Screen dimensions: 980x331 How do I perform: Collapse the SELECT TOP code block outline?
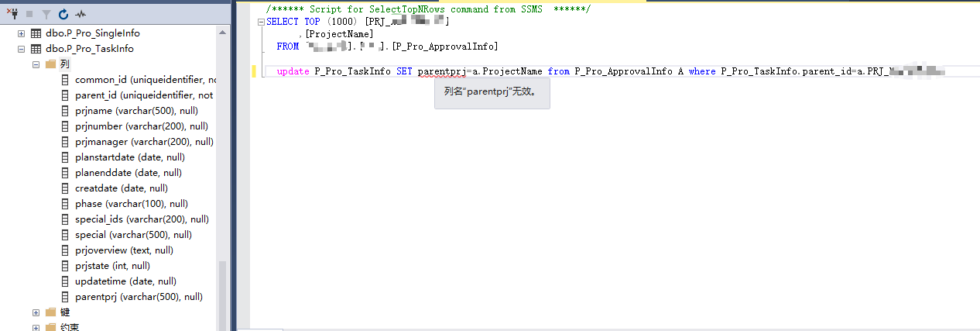(x=260, y=22)
